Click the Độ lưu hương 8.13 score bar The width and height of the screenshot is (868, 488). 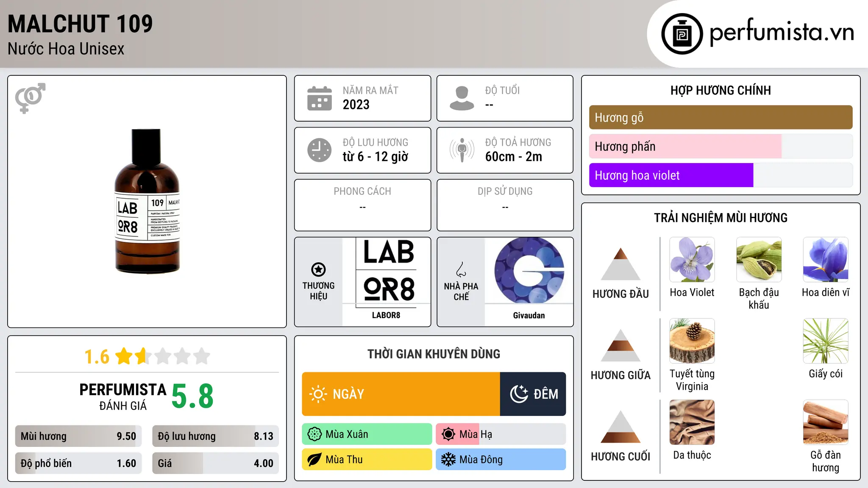point(215,436)
